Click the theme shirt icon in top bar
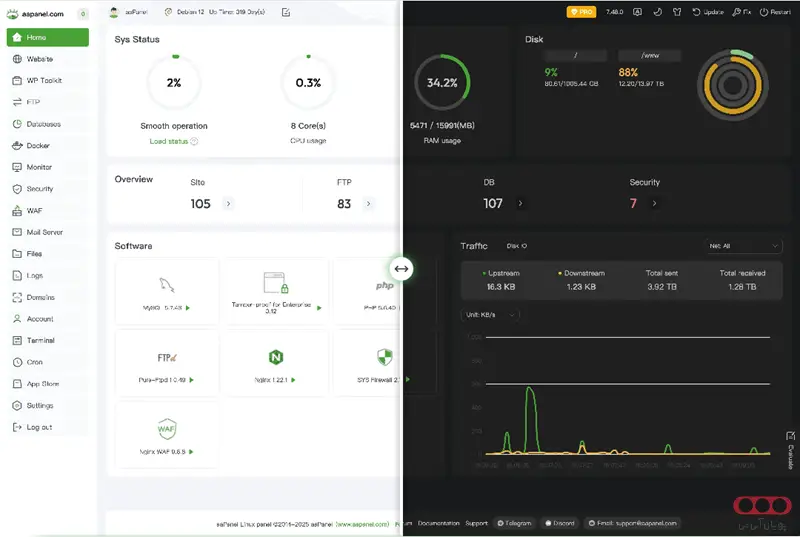Screen dimensions: 800x537 [x=677, y=12]
